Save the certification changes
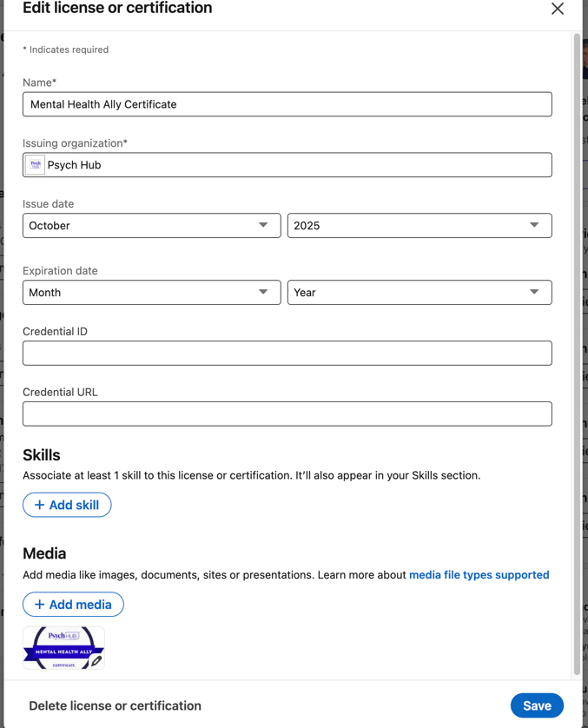The image size is (588, 728). point(536,706)
